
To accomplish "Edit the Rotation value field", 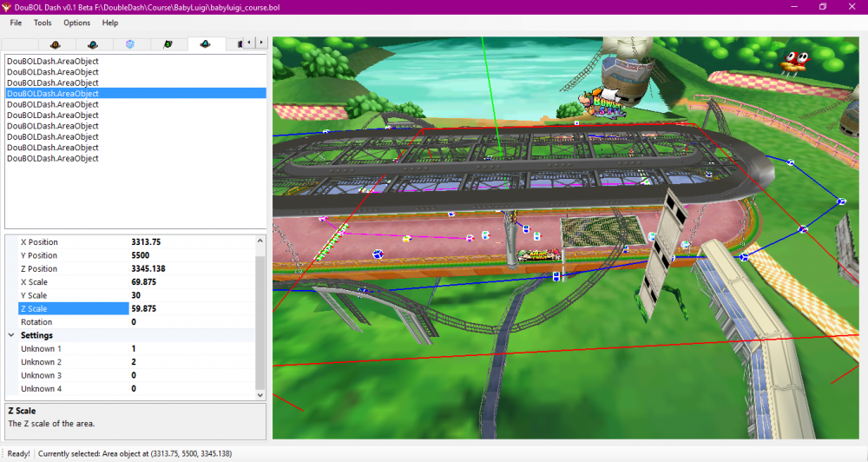I will [x=192, y=322].
